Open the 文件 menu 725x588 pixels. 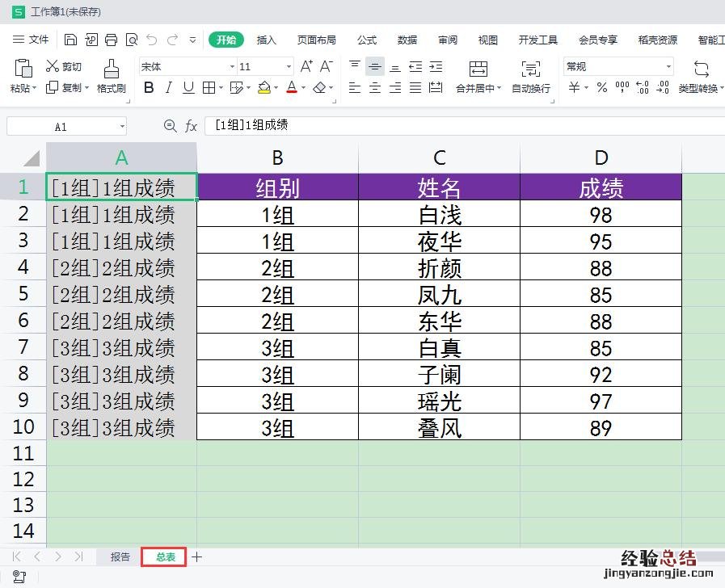pos(32,40)
